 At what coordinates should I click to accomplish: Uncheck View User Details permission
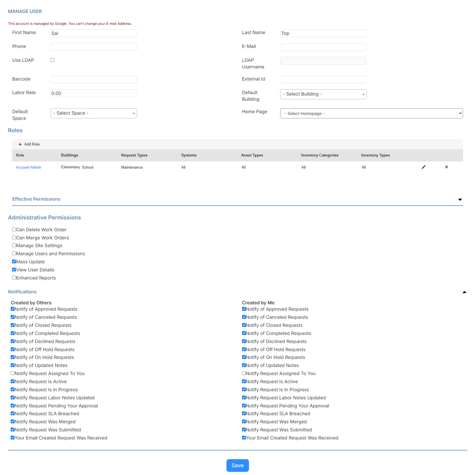14,269
